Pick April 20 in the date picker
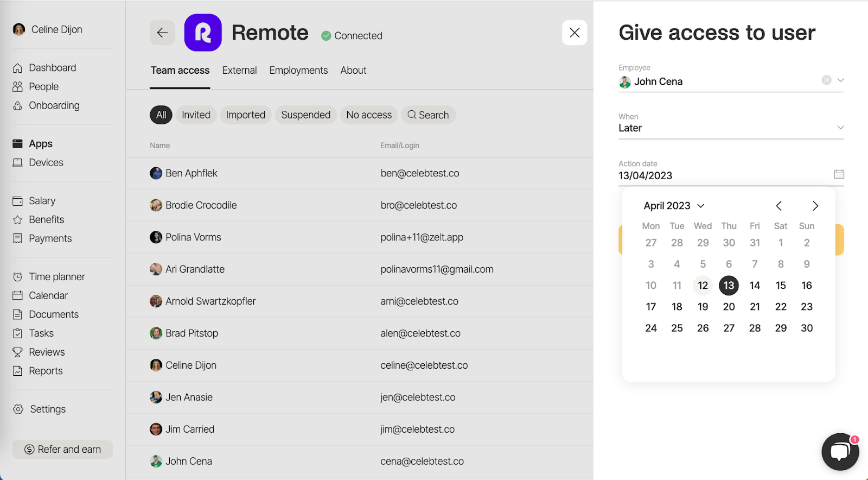Screen dimensions: 868x480 (x=729, y=307)
